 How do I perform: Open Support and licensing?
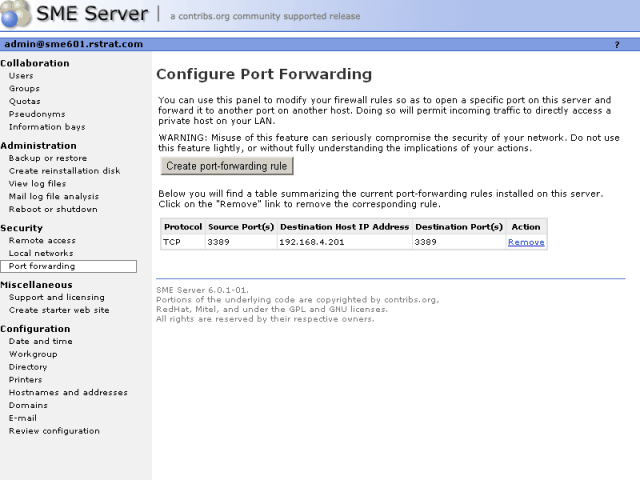pyautogui.click(x=57, y=298)
